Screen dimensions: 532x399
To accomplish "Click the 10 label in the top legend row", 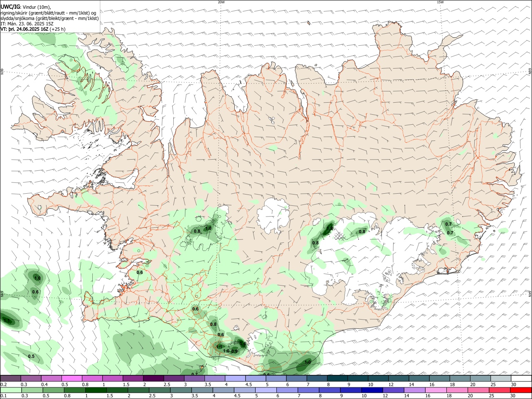I will pos(370,384).
